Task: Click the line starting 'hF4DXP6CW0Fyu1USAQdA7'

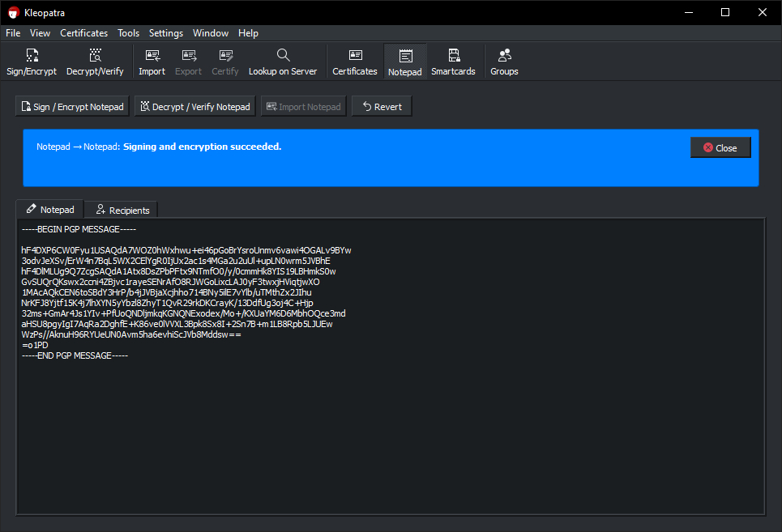Action: pos(186,250)
